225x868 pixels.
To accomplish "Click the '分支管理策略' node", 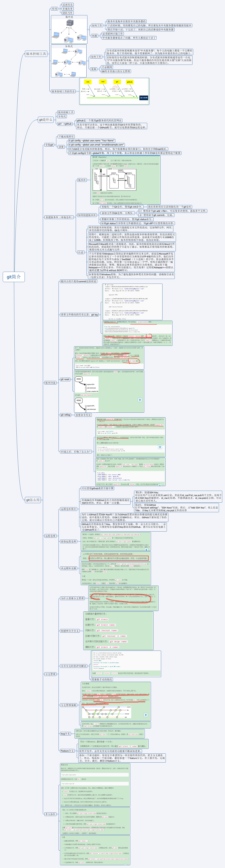I will (x=68, y=705).
